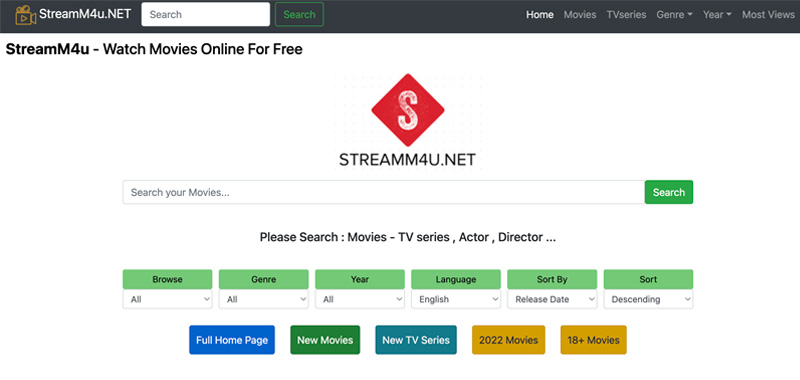
Task: Click the StreamM4u camera logo icon
Action: pos(26,15)
